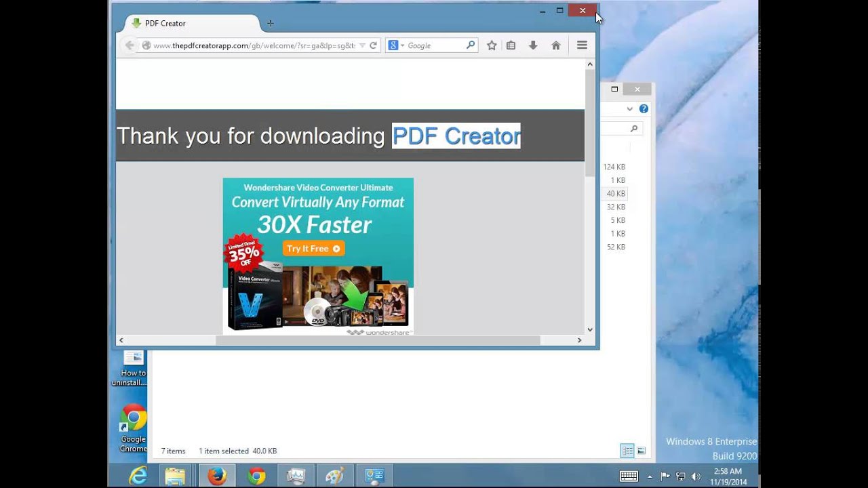Click the Explorer search magnifier icon
Image resolution: width=868 pixels, height=488 pixels.
pos(634,128)
